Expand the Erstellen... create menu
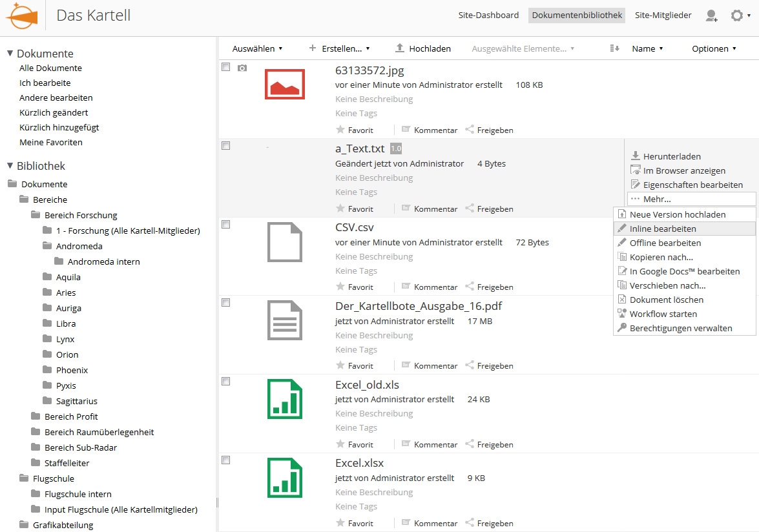The width and height of the screenshot is (759, 532). tap(340, 48)
